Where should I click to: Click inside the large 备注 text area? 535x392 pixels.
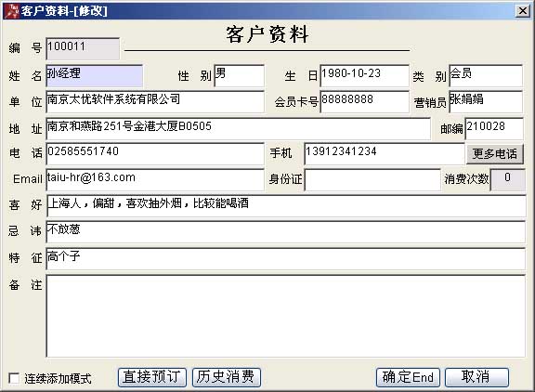285,316
